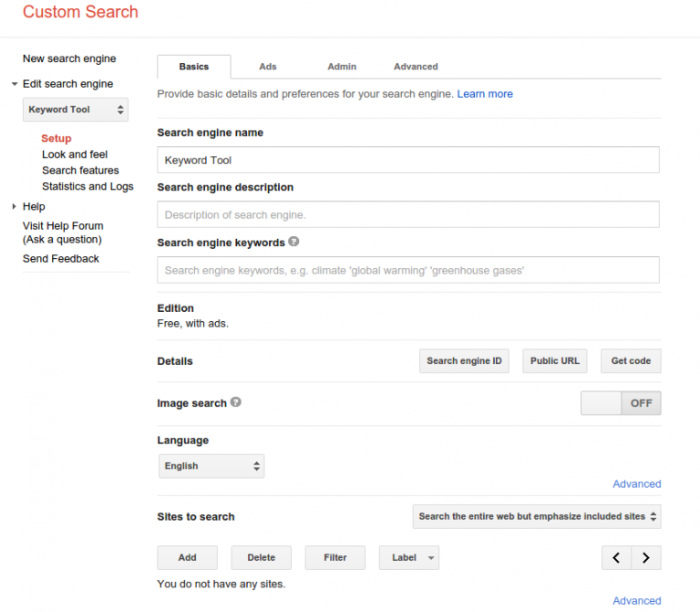Screen dimensions: 700x612
Task: Go to previous page of sites
Action: tap(616, 557)
